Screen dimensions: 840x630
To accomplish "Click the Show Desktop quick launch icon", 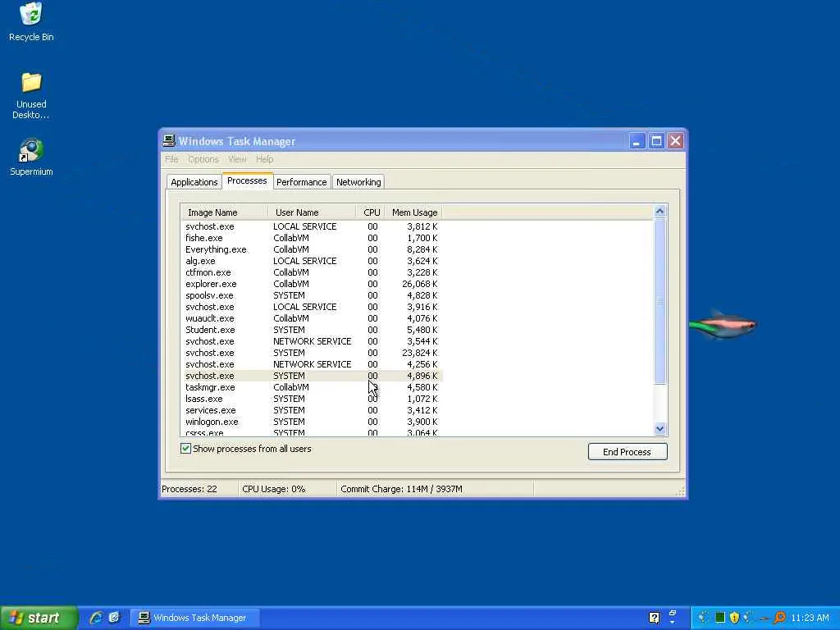I will click(114, 618).
